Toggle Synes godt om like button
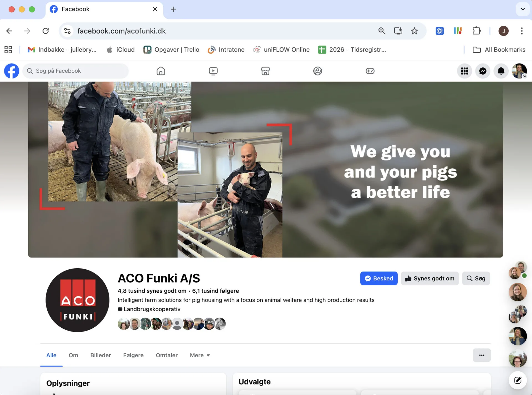 coord(430,278)
